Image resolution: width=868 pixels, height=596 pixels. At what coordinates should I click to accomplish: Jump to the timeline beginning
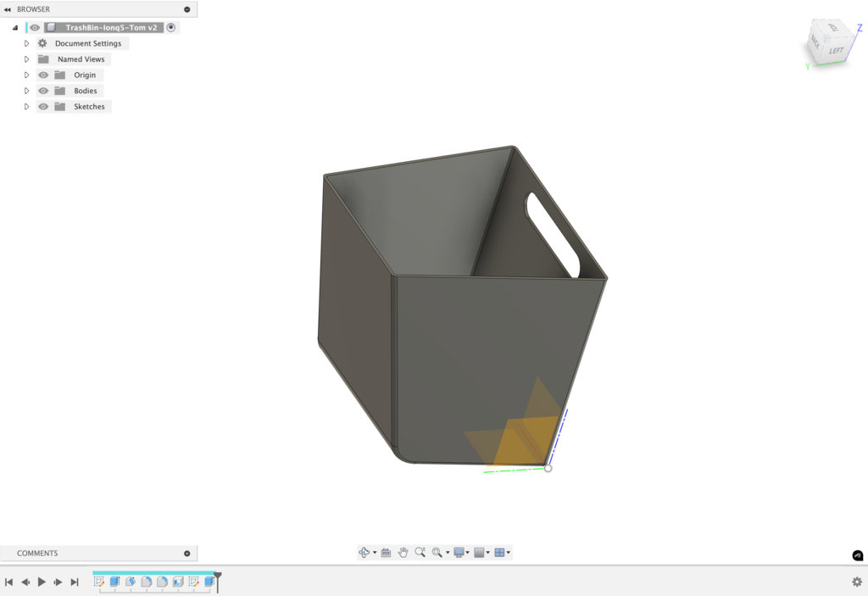pos(8,582)
